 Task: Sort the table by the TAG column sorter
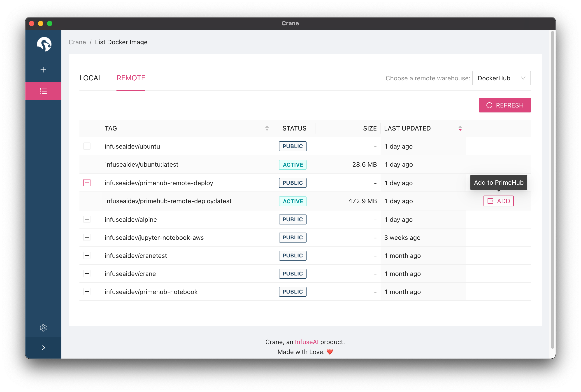pyautogui.click(x=267, y=128)
